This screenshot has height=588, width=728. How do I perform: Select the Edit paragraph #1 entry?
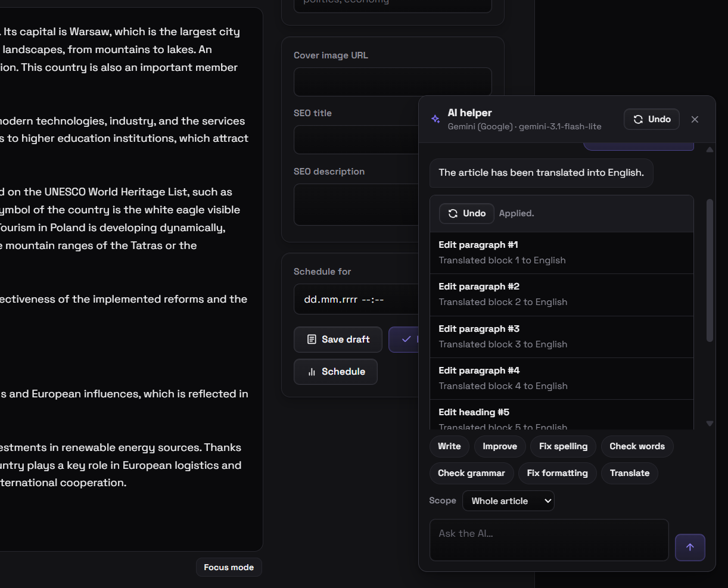click(x=562, y=253)
